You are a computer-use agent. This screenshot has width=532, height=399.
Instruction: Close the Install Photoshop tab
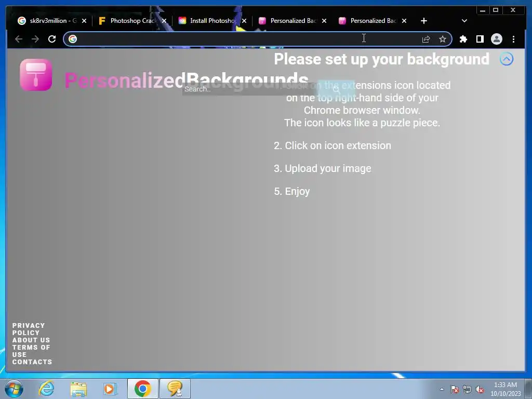244,21
